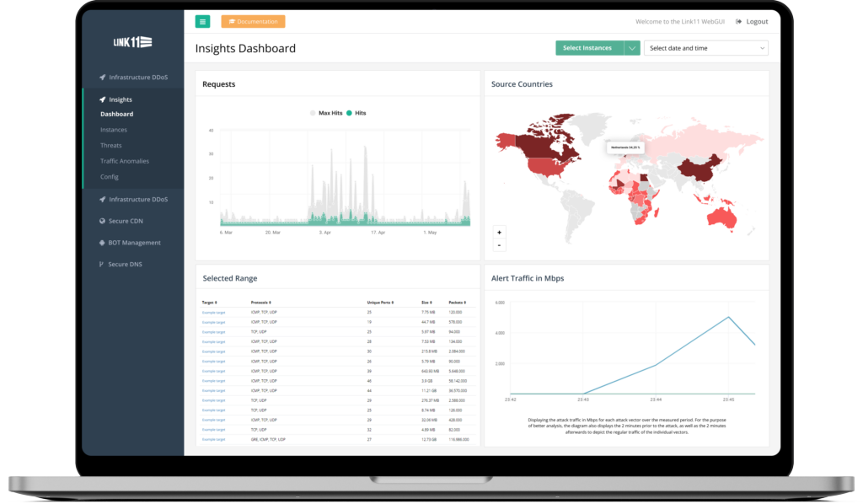The width and height of the screenshot is (863, 504).
Task: Click the first Example target link
Action: pyautogui.click(x=213, y=313)
